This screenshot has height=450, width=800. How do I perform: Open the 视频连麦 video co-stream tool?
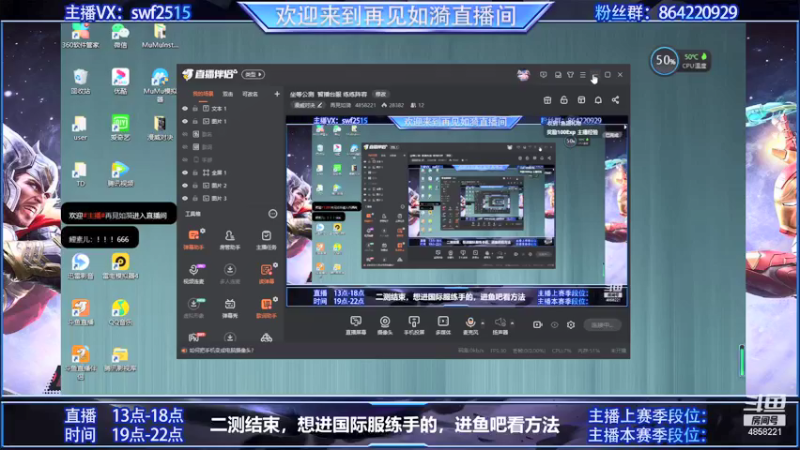[x=193, y=274]
